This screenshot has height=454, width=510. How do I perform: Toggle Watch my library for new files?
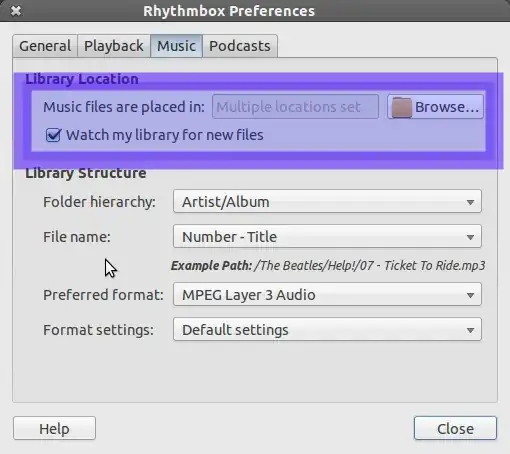53,135
